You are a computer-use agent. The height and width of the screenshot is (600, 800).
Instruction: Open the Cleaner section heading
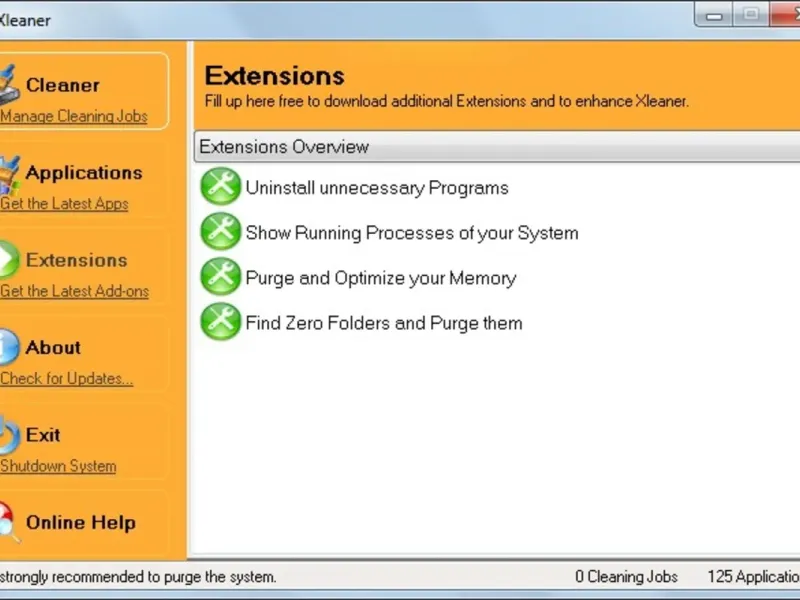coord(63,85)
